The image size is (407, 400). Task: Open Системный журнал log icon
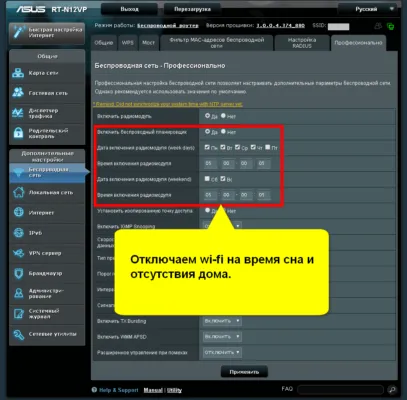[x=18, y=313]
